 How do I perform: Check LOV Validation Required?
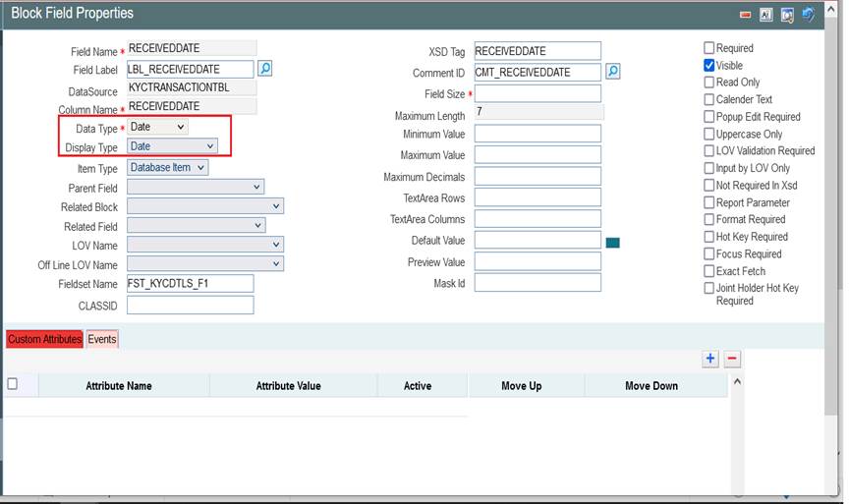(x=708, y=150)
